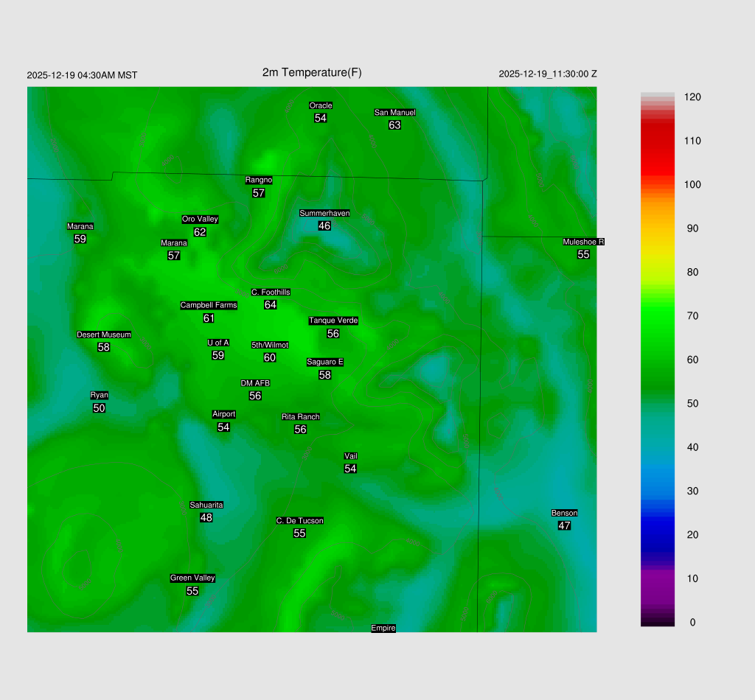Click the 5th/Wilmot station label
Screen dimensions: 755x700
click(270, 345)
